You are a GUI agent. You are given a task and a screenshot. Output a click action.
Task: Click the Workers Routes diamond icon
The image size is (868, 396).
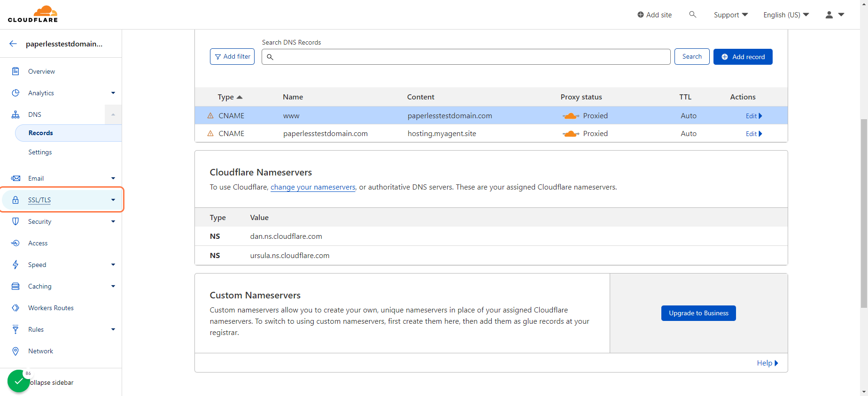point(15,308)
